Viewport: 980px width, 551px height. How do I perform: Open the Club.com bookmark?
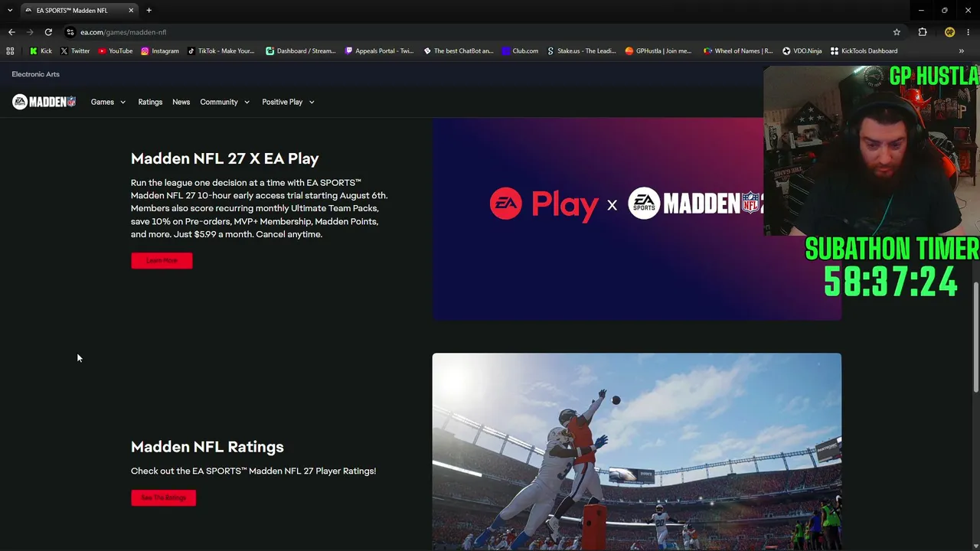(x=521, y=51)
